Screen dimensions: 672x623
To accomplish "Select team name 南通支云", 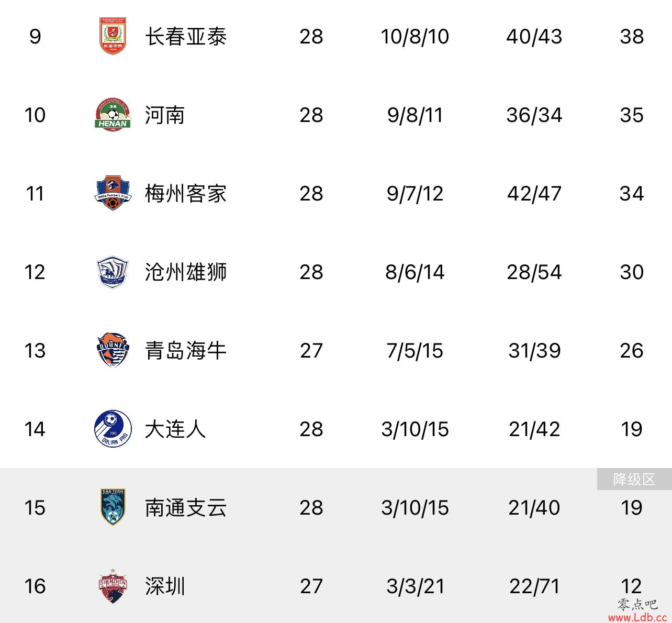I will (186, 508).
